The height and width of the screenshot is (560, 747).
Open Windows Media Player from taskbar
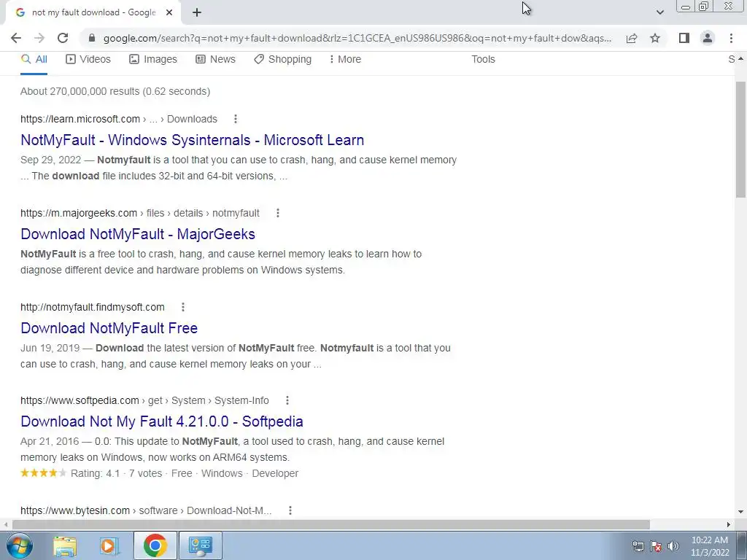click(109, 545)
